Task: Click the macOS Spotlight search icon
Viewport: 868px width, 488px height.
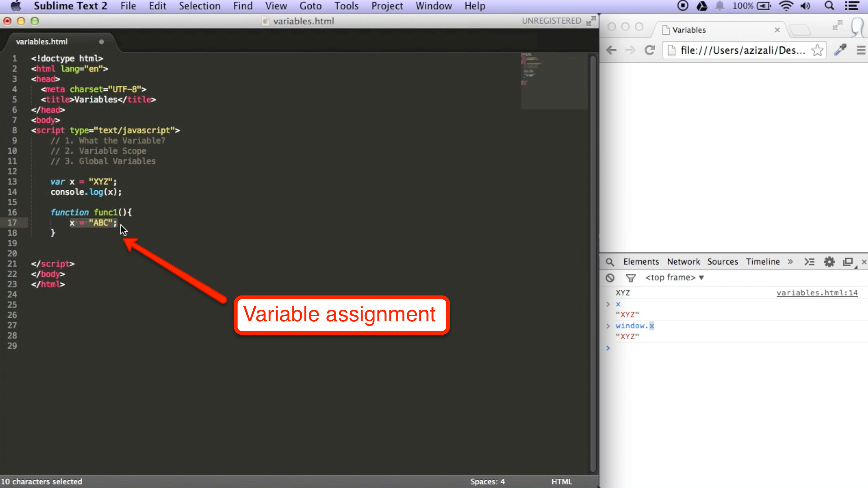Action: 829,7
